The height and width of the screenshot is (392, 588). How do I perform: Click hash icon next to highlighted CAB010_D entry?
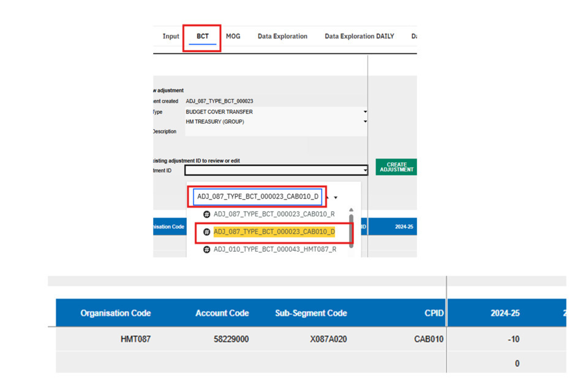(x=207, y=232)
